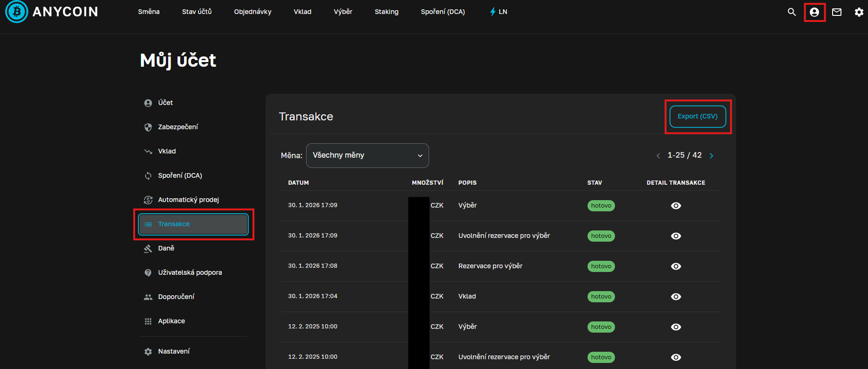This screenshot has height=369, width=868.
Task: Select Transakce in the sidebar
Action: click(193, 224)
